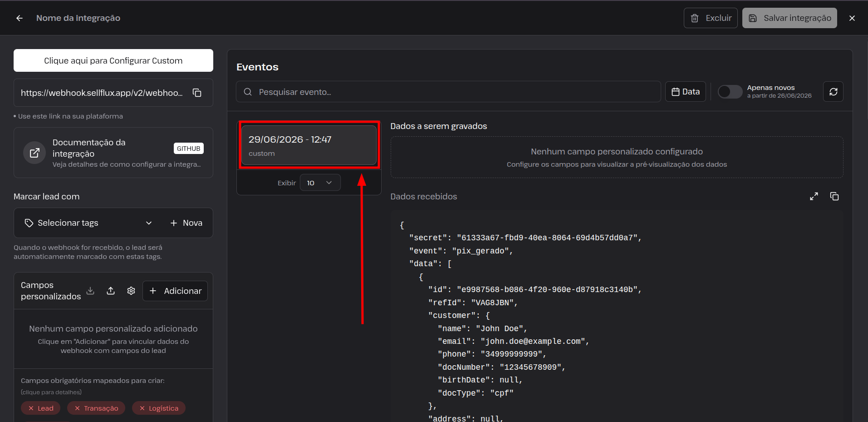
Task: Copy the webhook URL with copy icon
Action: coord(197,93)
